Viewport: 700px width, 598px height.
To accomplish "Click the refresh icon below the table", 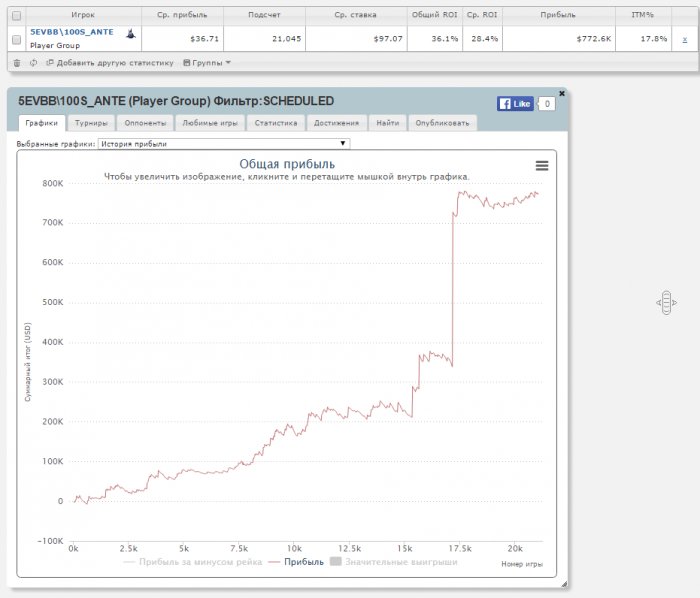I will [33, 62].
